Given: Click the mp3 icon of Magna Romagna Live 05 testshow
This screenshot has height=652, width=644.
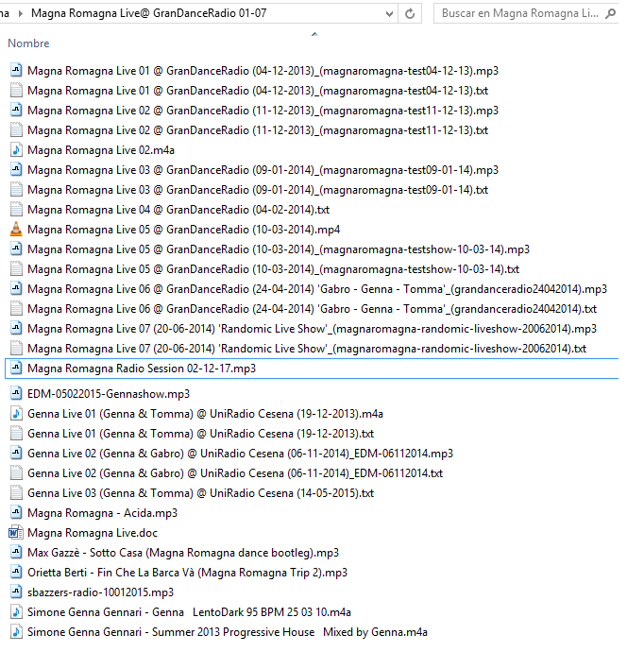Looking at the screenshot, I should (16, 249).
